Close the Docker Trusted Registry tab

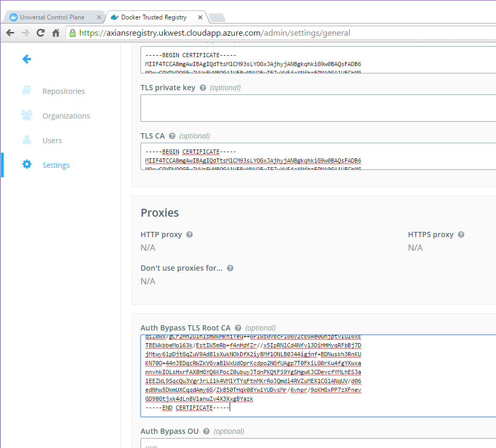[x=199, y=17]
